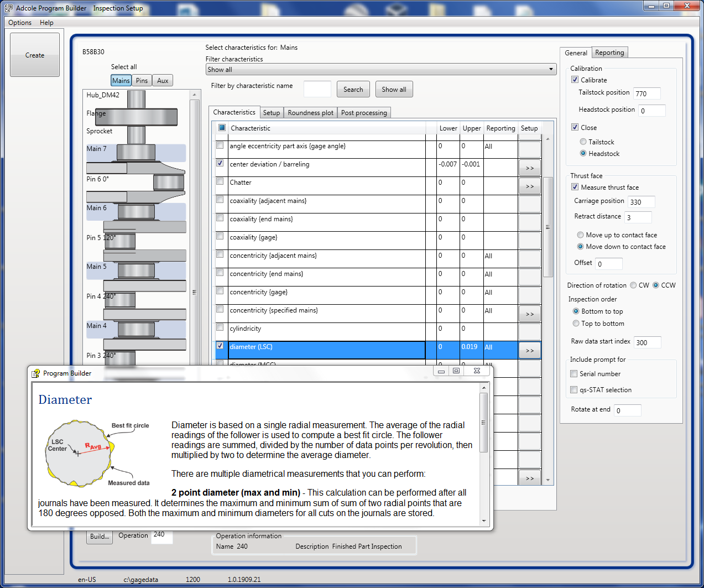The height and width of the screenshot is (588, 704).
Task: Check the cylindricity characteristic checkbox
Action: point(220,327)
